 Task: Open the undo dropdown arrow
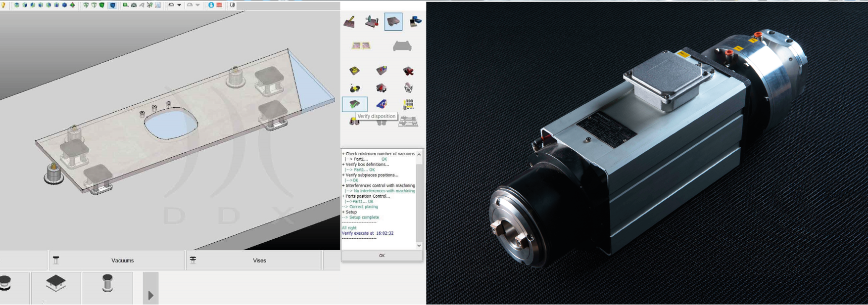pos(179,5)
